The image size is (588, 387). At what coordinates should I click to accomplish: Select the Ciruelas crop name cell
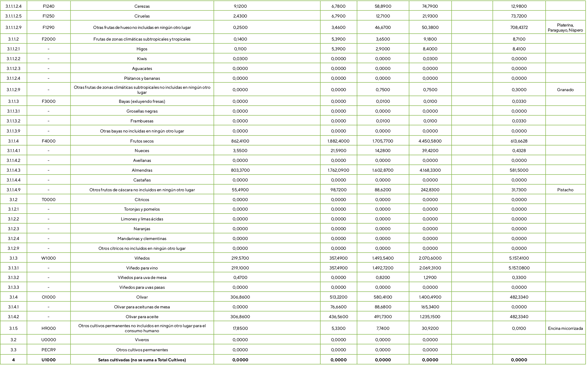(x=142, y=16)
